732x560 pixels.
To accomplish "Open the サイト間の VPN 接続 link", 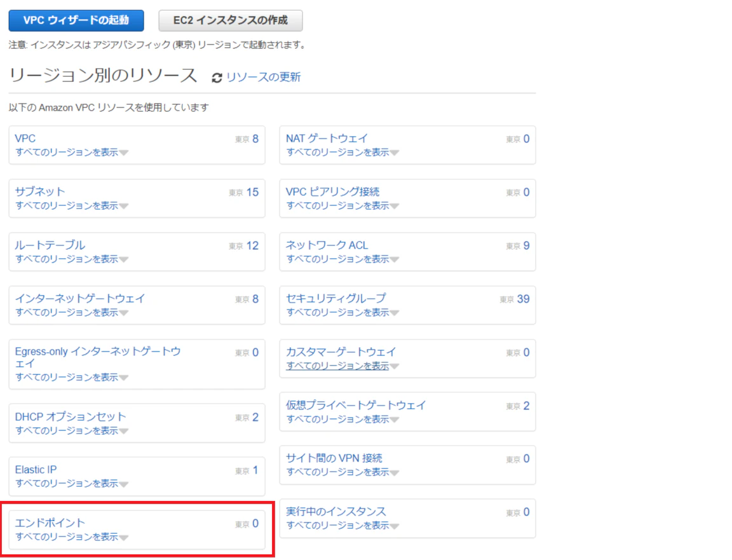I will click(334, 458).
